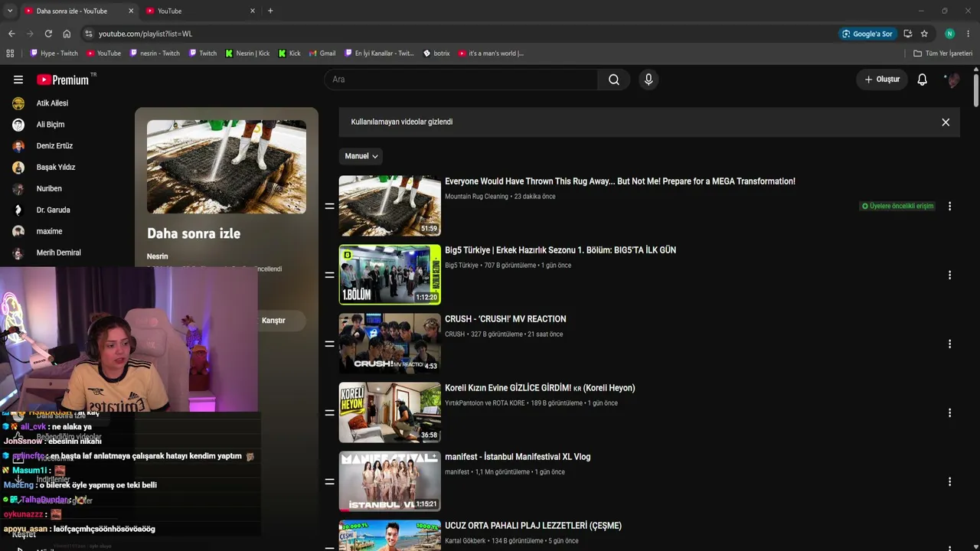Open the plain 'Twitch' bookmark
This screenshot has width=980, height=551.
coord(202,54)
